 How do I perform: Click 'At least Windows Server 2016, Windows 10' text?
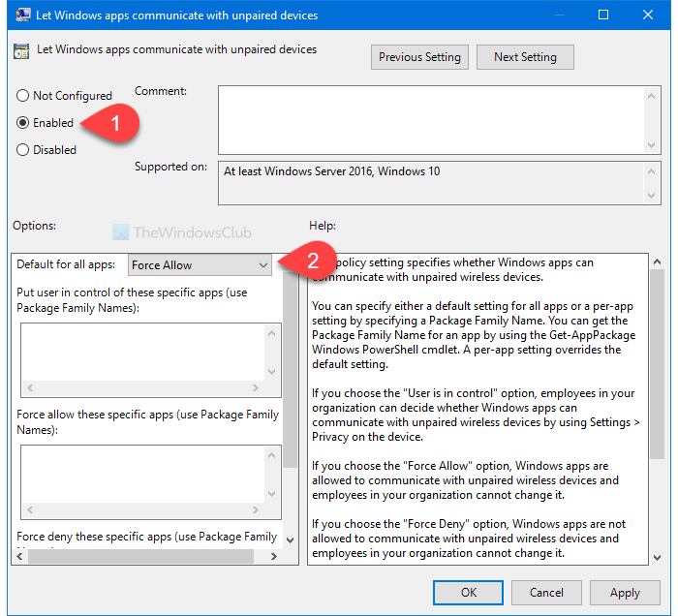(331, 171)
